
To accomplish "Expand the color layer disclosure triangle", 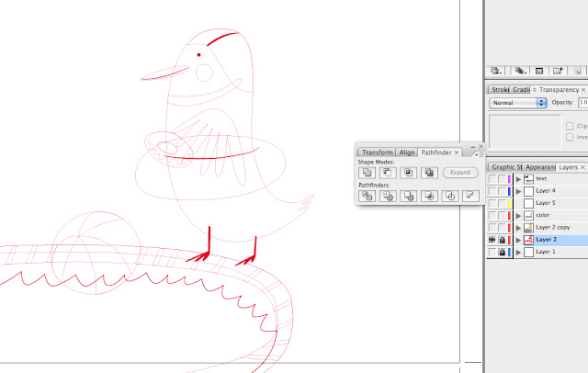I will (x=518, y=216).
